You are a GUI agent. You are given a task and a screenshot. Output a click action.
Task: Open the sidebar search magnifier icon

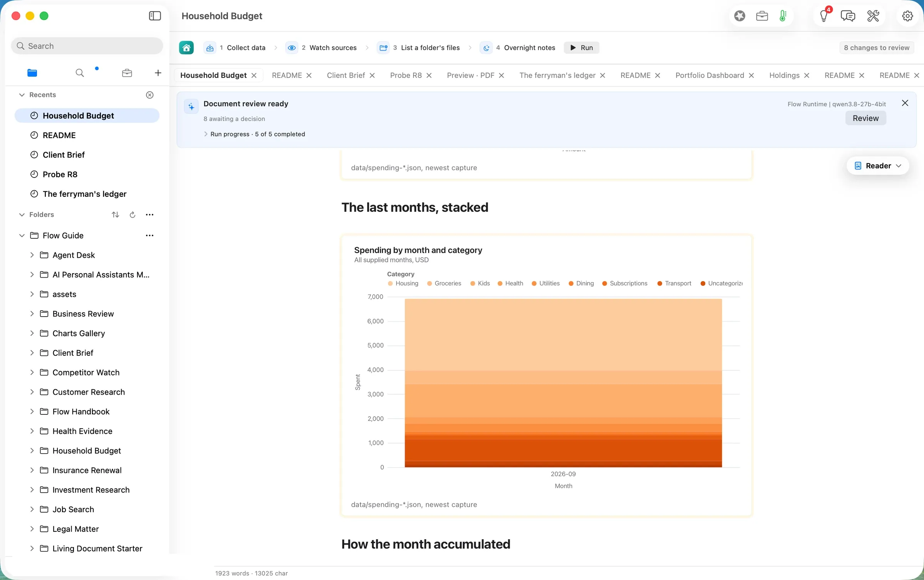pyautogui.click(x=80, y=73)
